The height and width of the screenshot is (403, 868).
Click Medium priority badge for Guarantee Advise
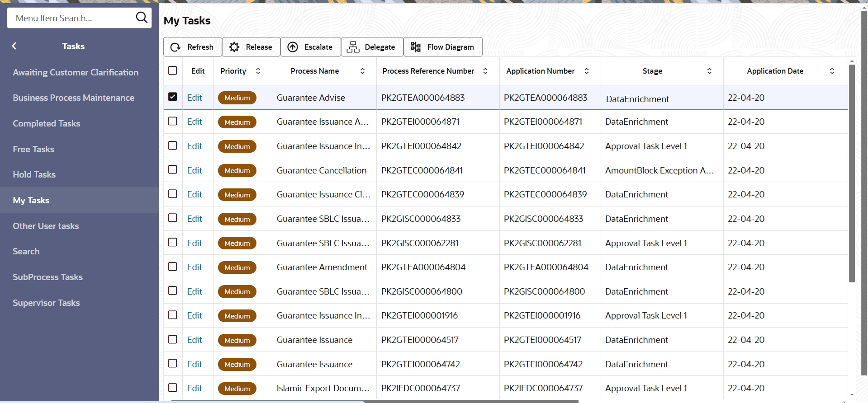[x=237, y=98]
